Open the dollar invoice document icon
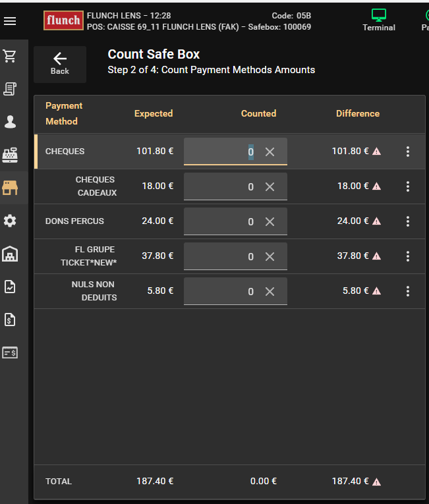The height and width of the screenshot is (504, 429). coord(10,320)
